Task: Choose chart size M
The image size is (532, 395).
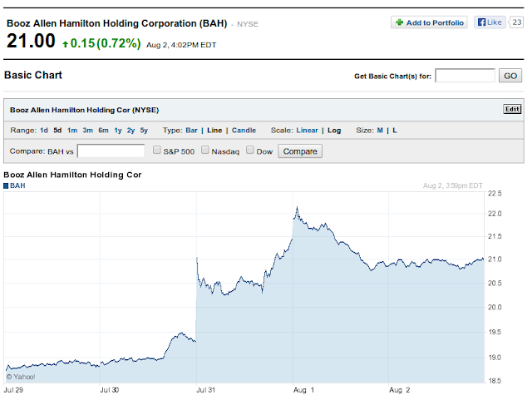Action: coord(380,131)
